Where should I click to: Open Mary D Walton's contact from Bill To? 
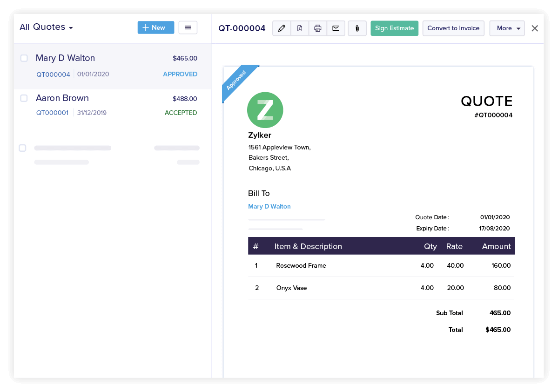(x=269, y=206)
